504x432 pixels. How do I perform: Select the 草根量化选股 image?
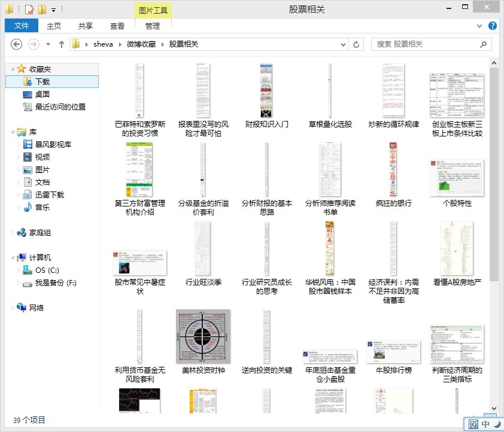(330, 96)
